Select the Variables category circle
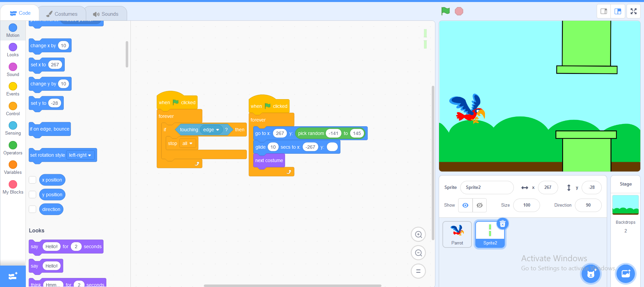This screenshot has height=287, width=644. click(x=13, y=164)
